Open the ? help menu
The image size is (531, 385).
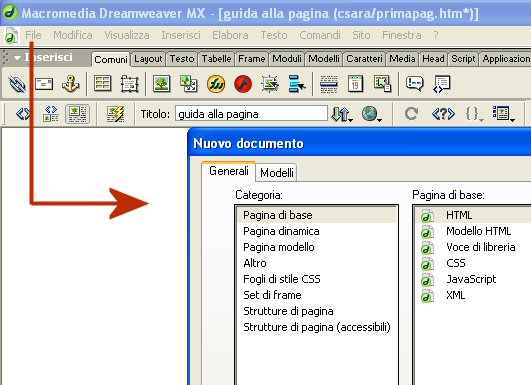pyautogui.click(x=436, y=35)
